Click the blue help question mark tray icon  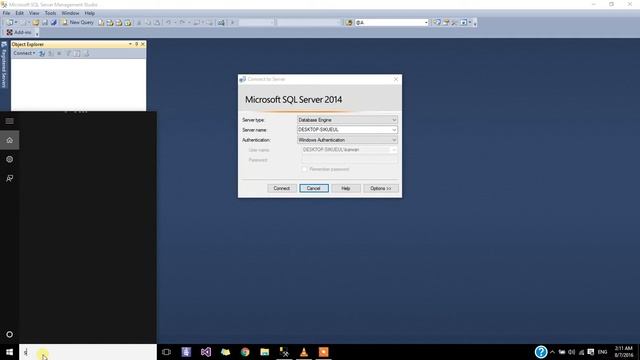[x=541, y=352]
